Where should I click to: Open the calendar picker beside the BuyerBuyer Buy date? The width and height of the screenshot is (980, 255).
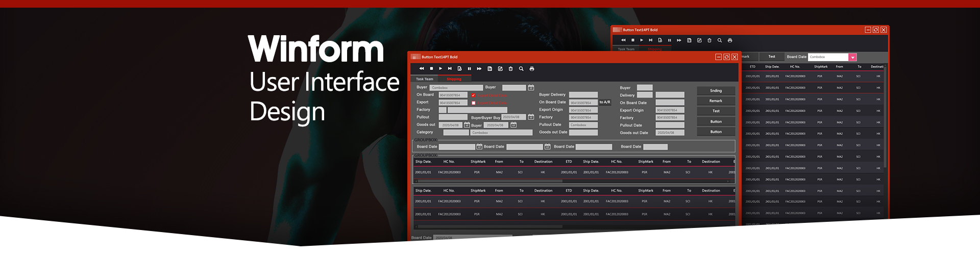[531, 117]
